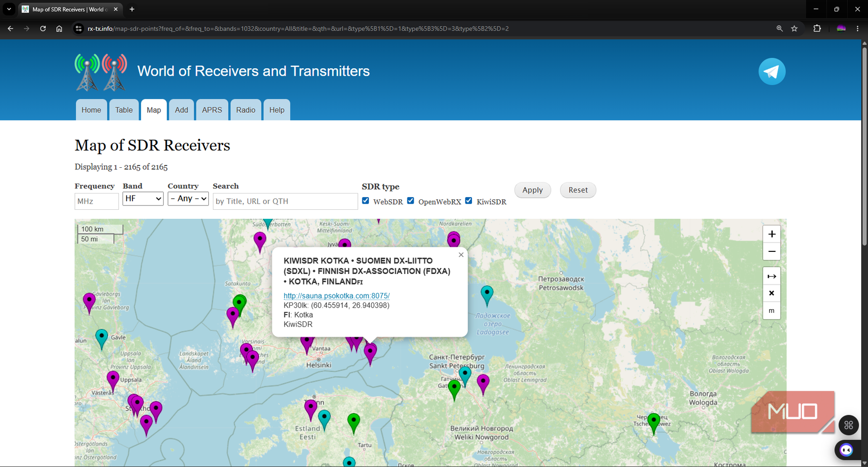This screenshot has height=467, width=868.
Task: Click the teal marker near Lake Ladoga
Action: point(487,296)
